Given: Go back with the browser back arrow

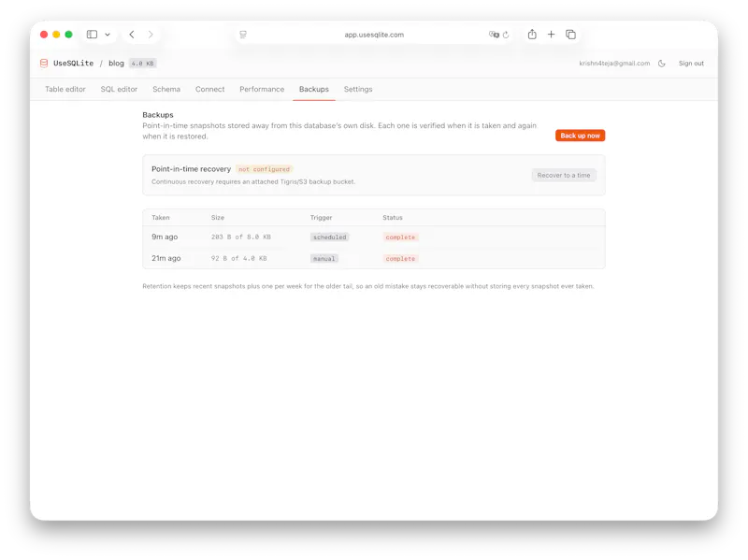Looking at the screenshot, I should pos(132,35).
